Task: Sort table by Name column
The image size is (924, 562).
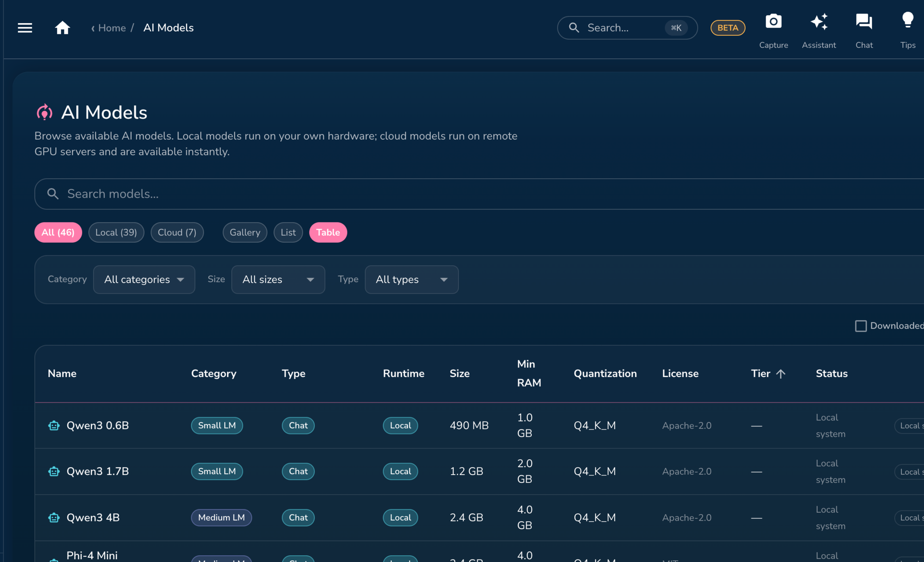Action: click(x=62, y=374)
